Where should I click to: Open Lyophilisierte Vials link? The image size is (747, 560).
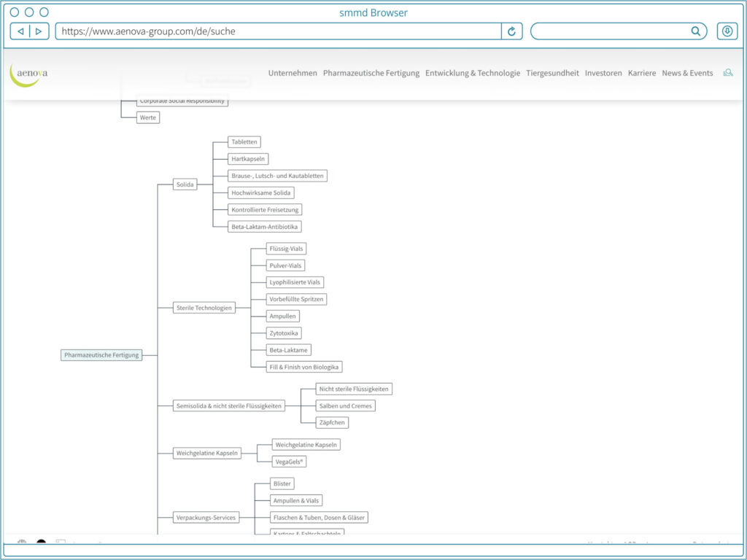[x=295, y=282]
